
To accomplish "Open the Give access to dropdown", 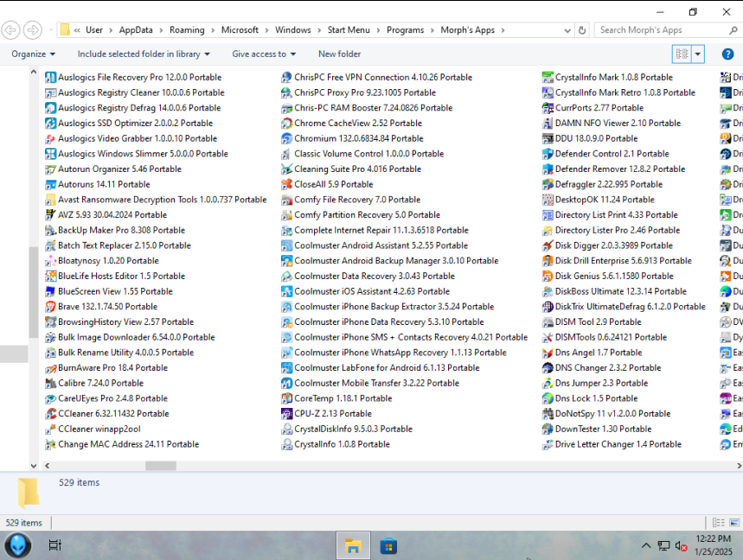I will (x=264, y=54).
